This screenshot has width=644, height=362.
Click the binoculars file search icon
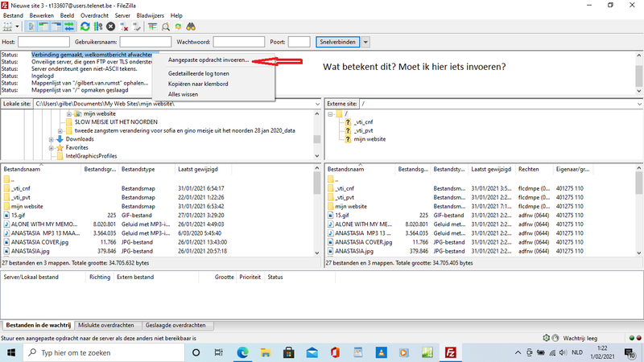(x=192, y=27)
